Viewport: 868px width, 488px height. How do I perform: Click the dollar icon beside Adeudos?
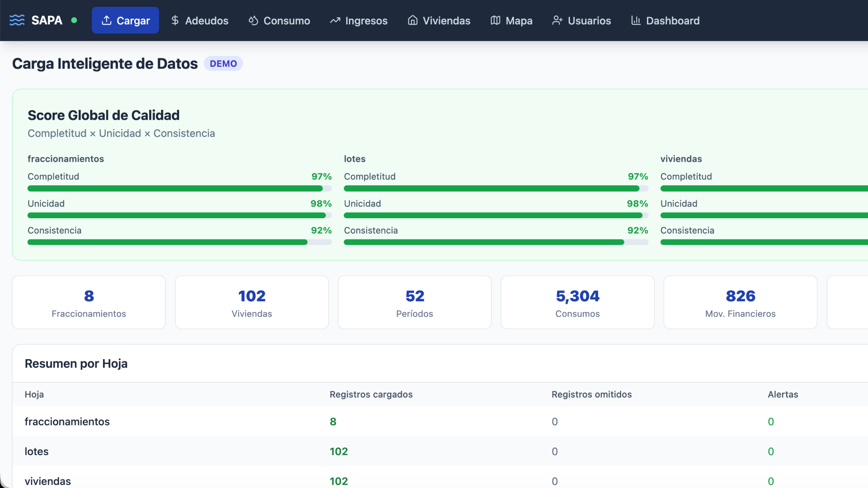point(175,20)
